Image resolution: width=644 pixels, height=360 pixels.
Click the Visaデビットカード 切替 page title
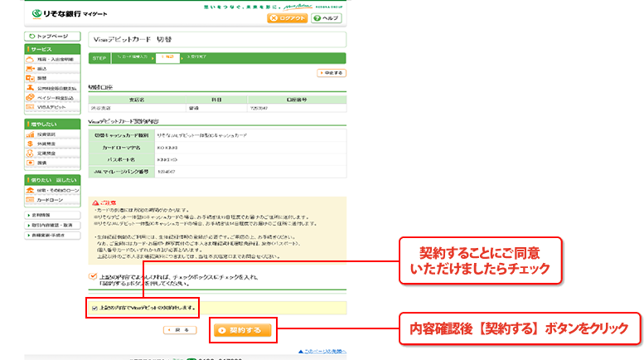(x=133, y=40)
